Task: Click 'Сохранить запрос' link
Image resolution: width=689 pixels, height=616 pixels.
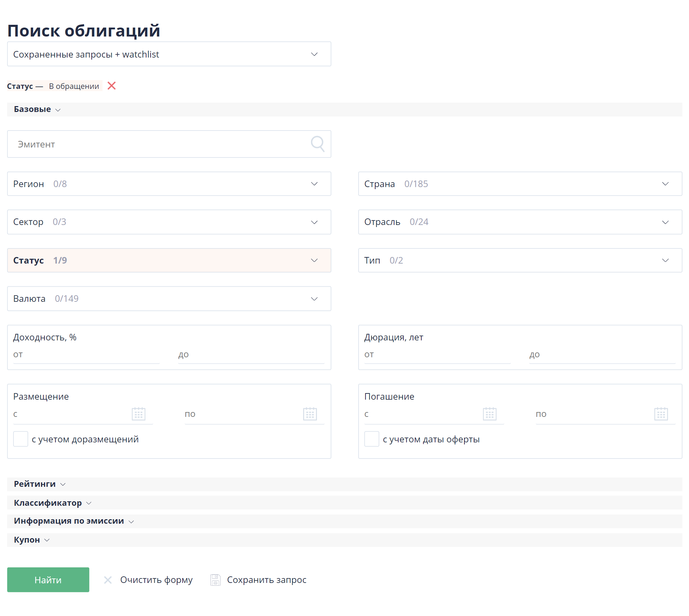Action: (267, 580)
